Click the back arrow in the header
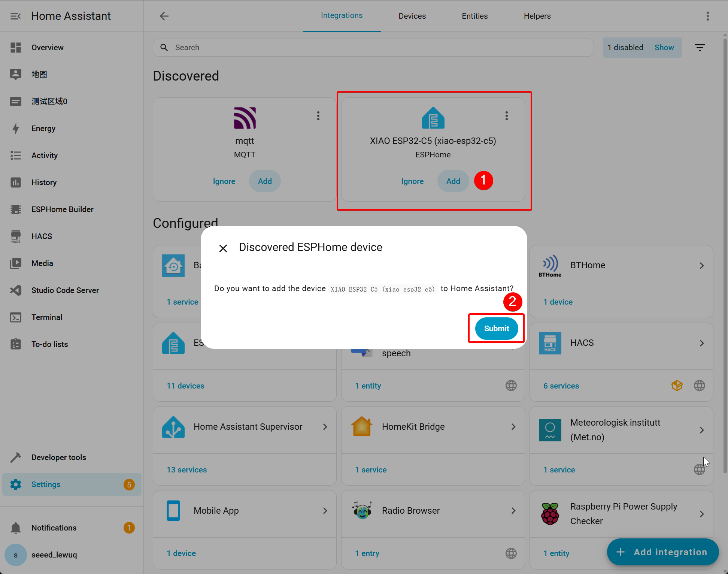 pyautogui.click(x=164, y=16)
